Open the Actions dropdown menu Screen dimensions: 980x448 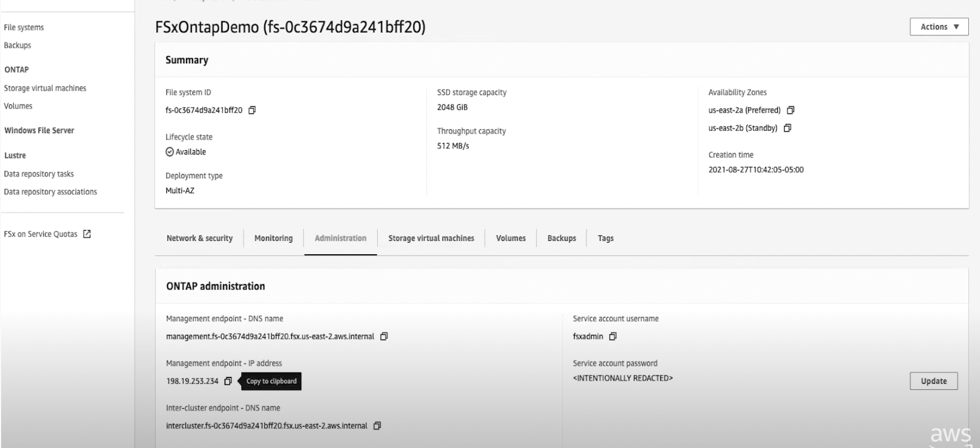pos(939,27)
